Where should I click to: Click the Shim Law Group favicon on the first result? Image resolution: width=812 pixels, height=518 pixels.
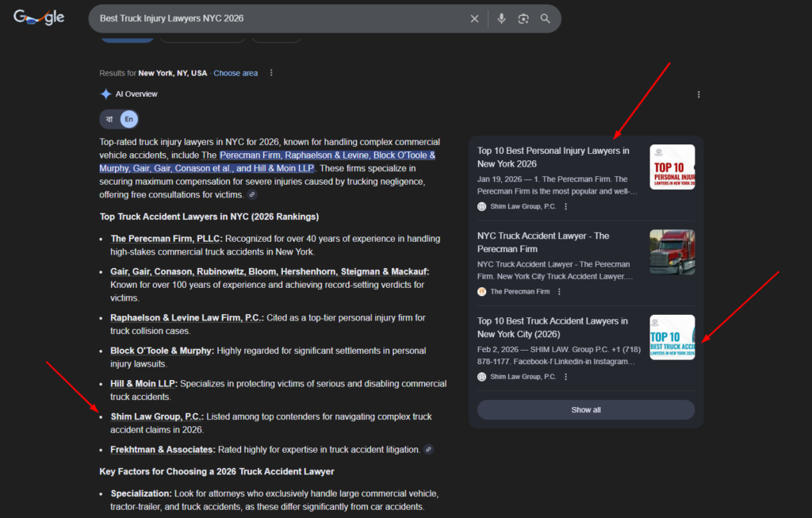point(481,205)
